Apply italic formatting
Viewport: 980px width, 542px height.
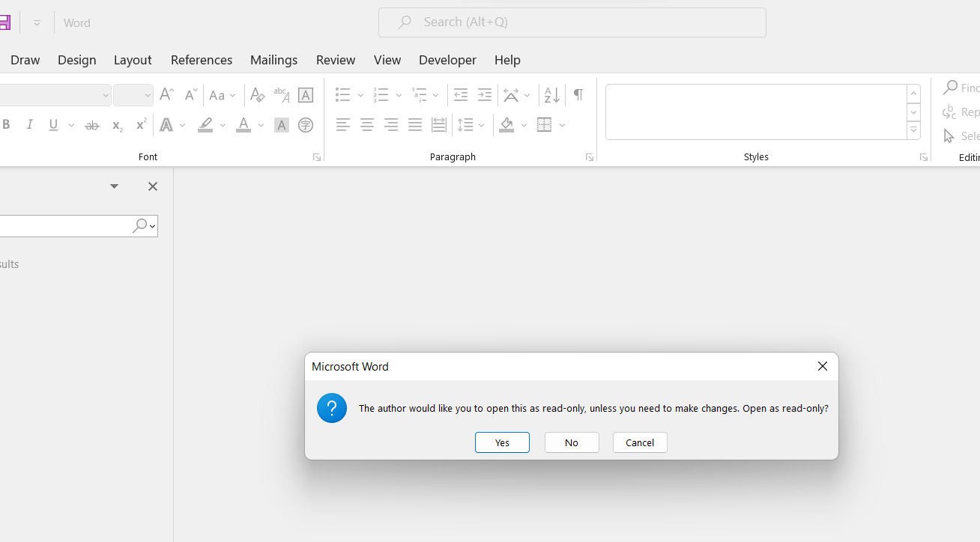click(29, 124)
